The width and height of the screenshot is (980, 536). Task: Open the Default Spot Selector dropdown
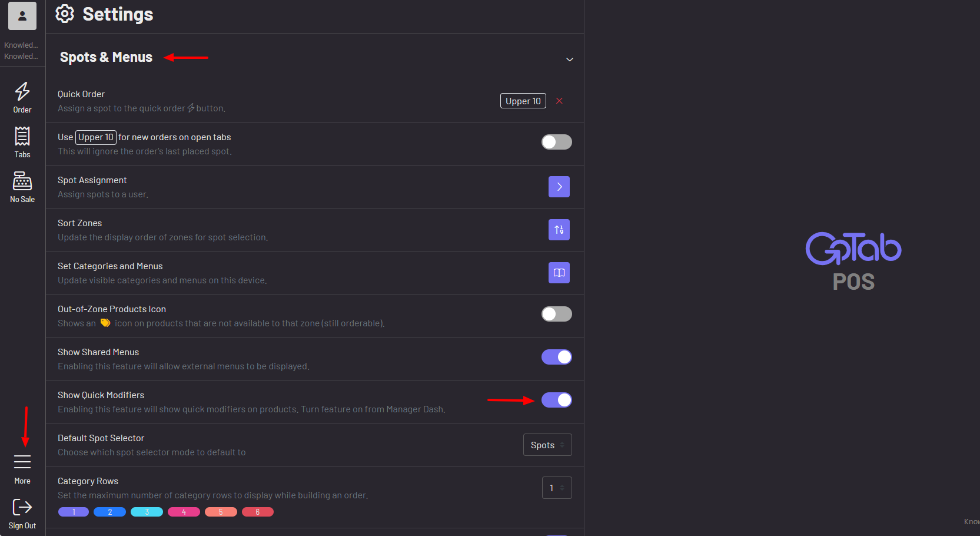[x=547, y=445]
